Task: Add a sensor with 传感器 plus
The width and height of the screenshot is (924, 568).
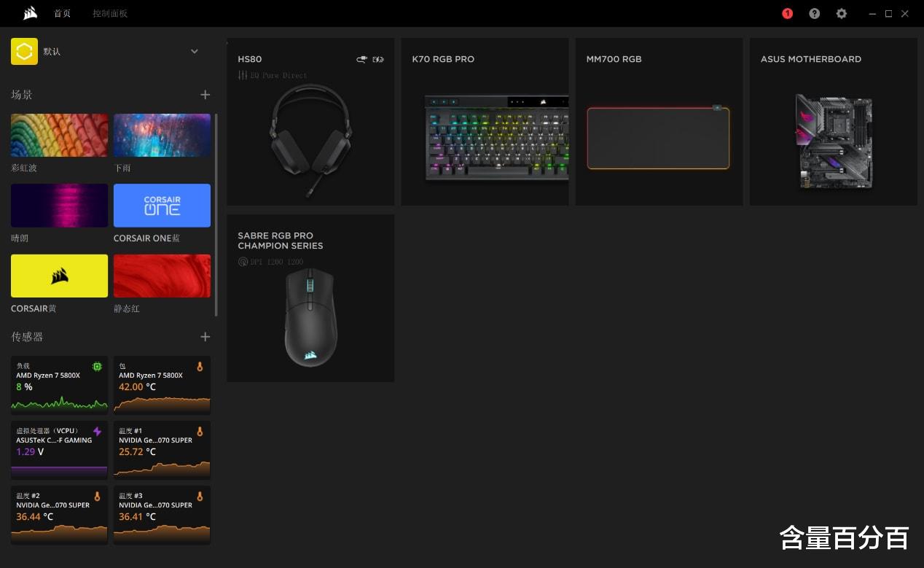Action: (x=205, y=337)
